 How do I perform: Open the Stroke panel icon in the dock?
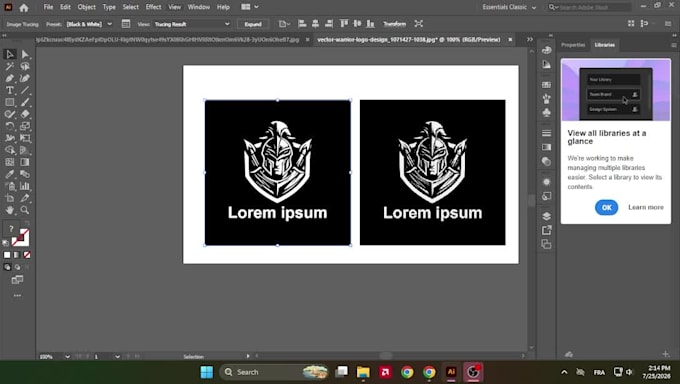click(x=546, y=133)
